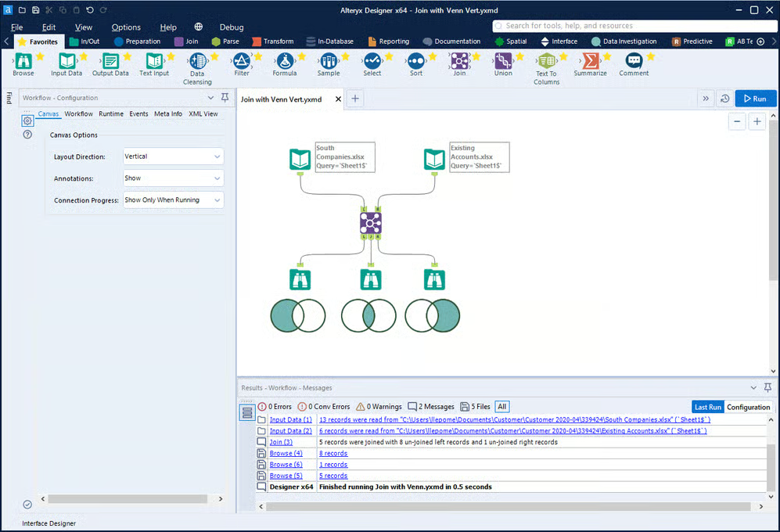Open the Options menu

tap(126, 27)
